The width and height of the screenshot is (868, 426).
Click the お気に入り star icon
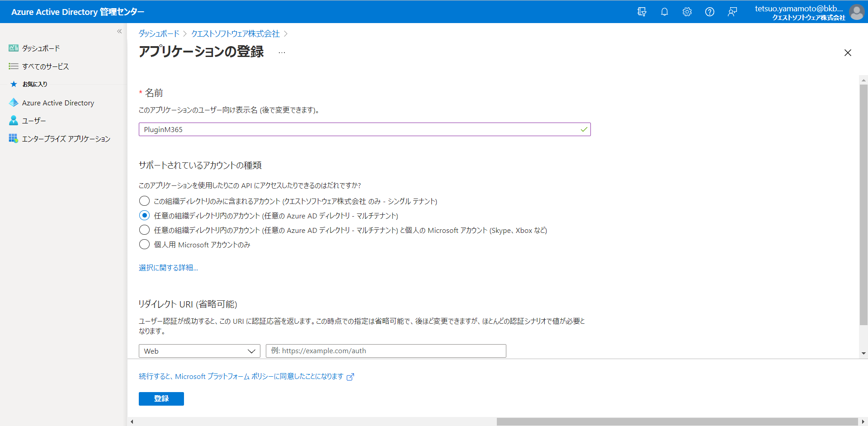pyautogui.click(x=14, y=84)
